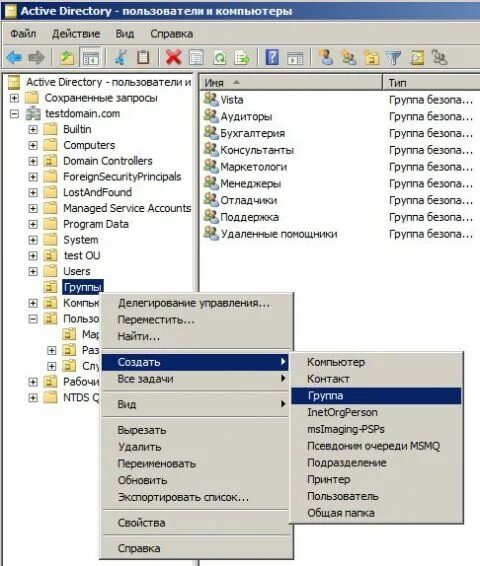Expand the ForeignSecurityPrincipals node
The image size is (480, 566).
tap(33, 177)
